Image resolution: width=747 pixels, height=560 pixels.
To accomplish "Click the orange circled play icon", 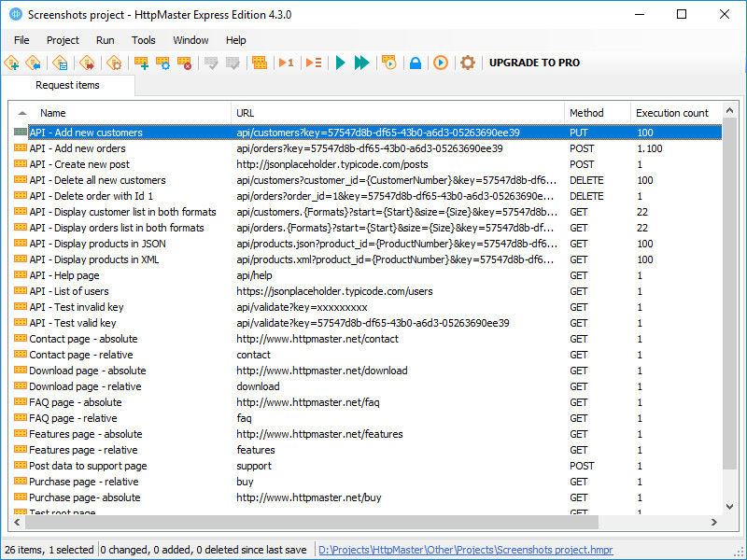I will click(441, 63).
